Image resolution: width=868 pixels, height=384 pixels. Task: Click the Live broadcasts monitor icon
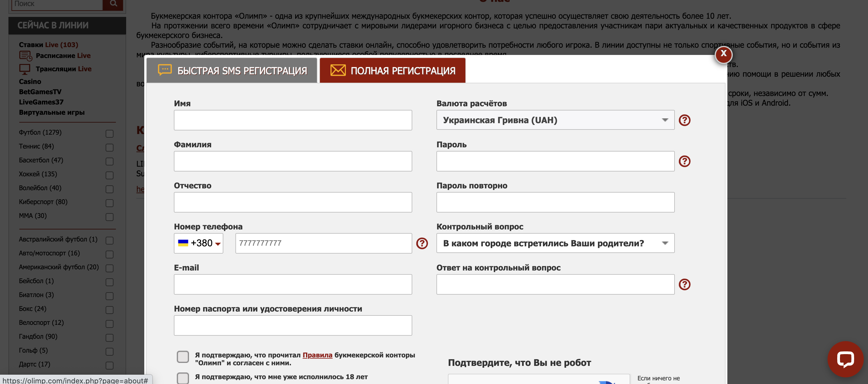25,69
